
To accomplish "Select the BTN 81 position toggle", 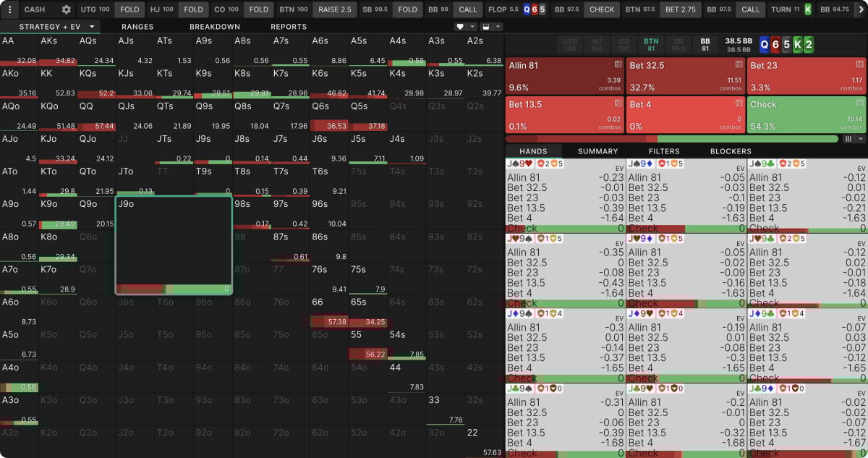I will (x=651, y=44).
